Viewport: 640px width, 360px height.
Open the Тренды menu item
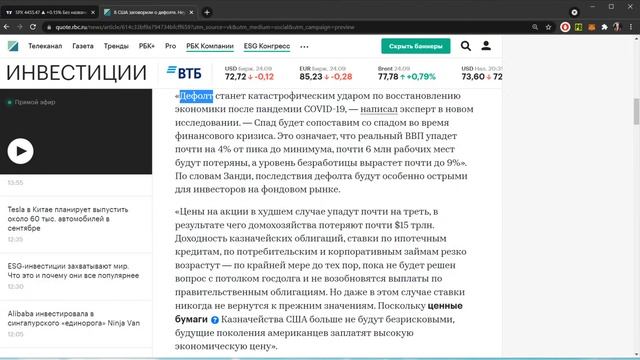(x=116, y=46)
